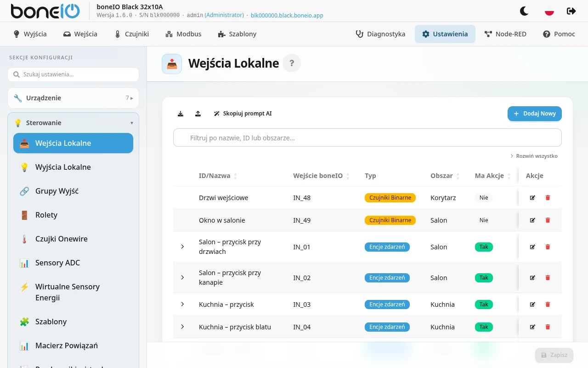The image size is (588, 368).
Task: Edit the IN_01 Salon input row
Action: 532,247
